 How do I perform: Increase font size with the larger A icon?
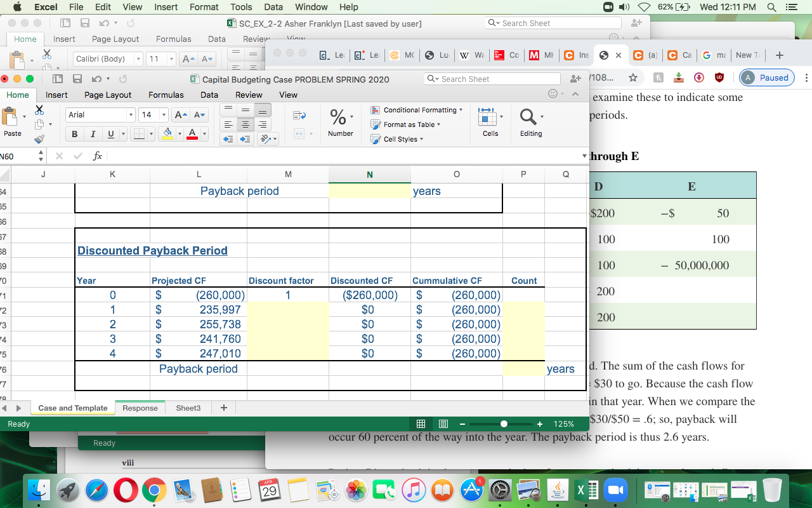(180, 115)
